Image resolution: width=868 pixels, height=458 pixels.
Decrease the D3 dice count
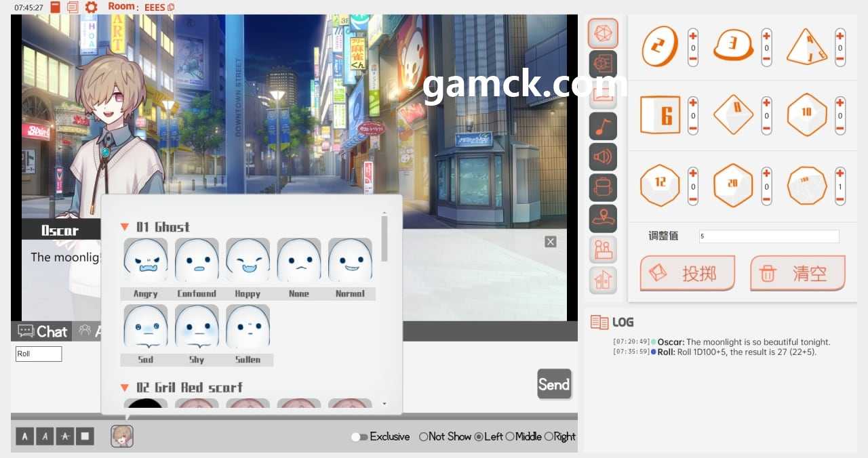pyautogui.click(x=766, y=60)
